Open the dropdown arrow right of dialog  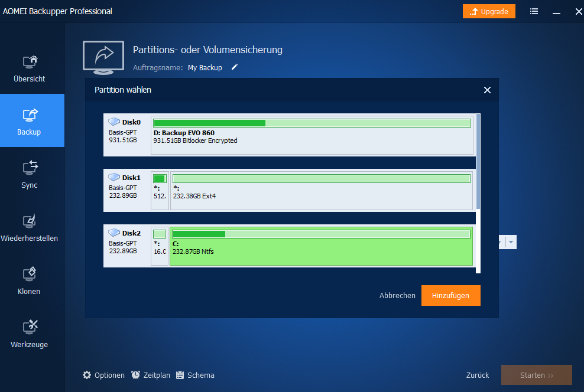pyautogui.click(x=511, y=242)
